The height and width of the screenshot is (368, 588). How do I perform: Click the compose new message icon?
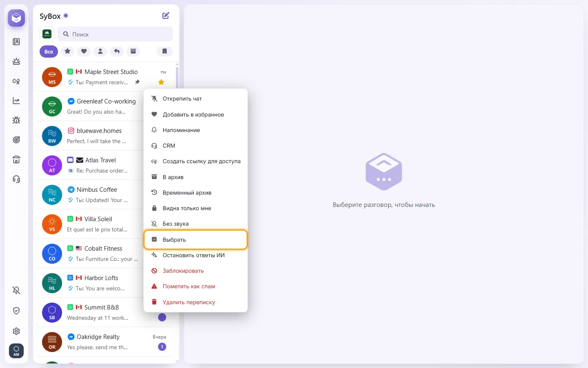coord(166,16)
